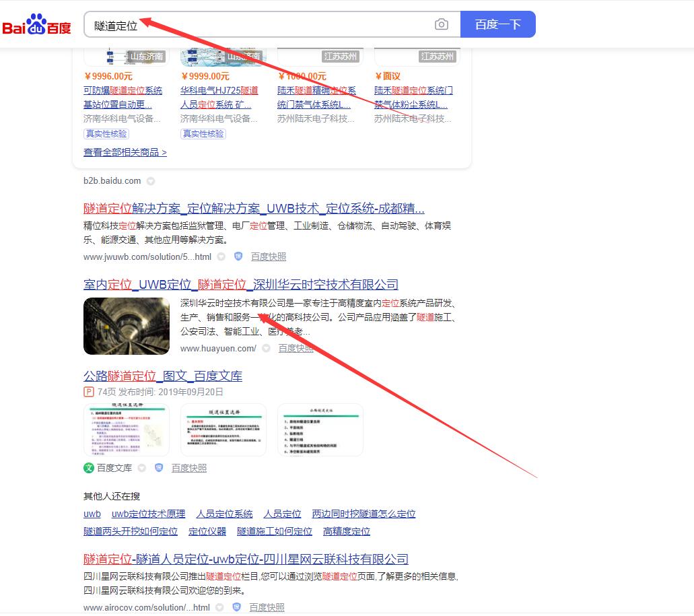694x616 pixels.
Task: Click the document type icon before 74页
Action: [x=89, y=392]
